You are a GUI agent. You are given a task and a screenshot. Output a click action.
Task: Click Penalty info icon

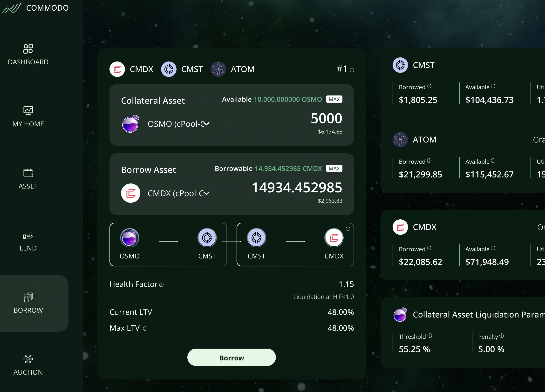point(502,336)
